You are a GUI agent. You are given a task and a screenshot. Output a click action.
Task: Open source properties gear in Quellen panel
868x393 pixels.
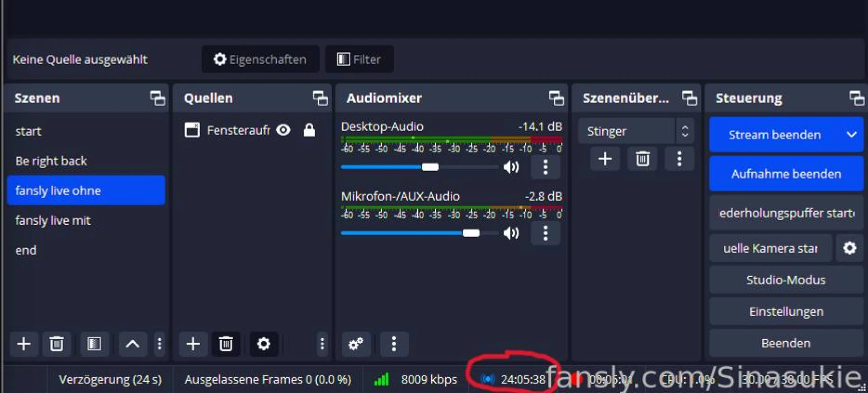264,344
